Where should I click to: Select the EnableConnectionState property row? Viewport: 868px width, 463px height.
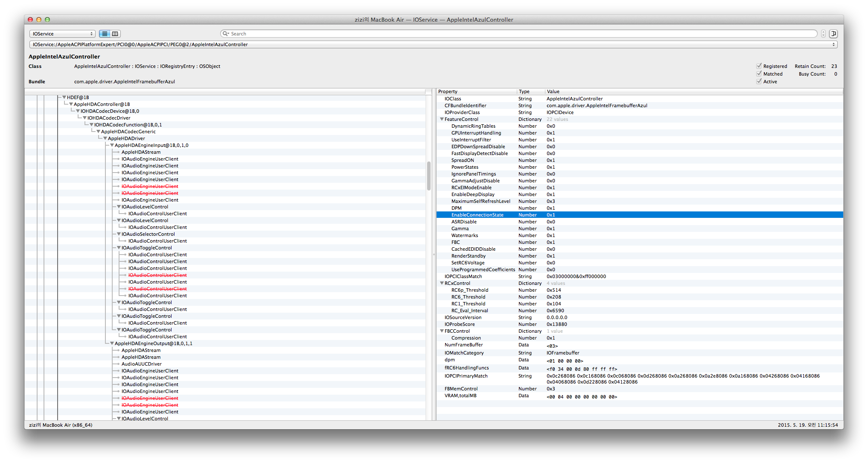click(640, 215)
